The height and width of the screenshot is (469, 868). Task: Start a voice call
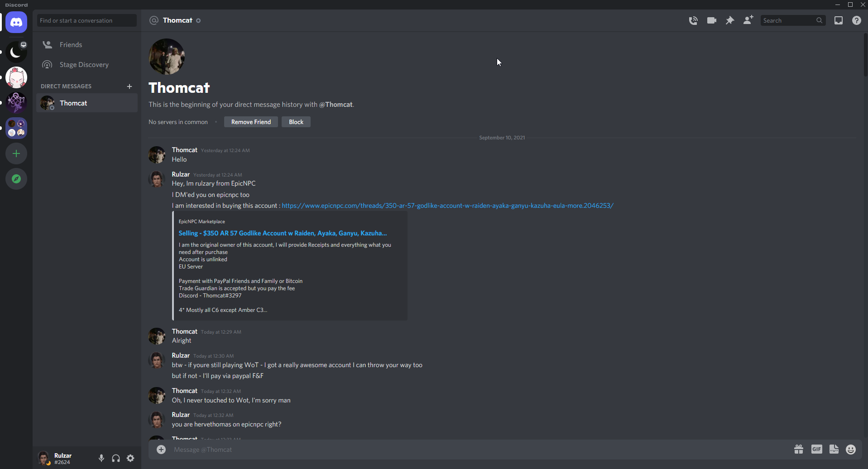(x=693, y=20)
